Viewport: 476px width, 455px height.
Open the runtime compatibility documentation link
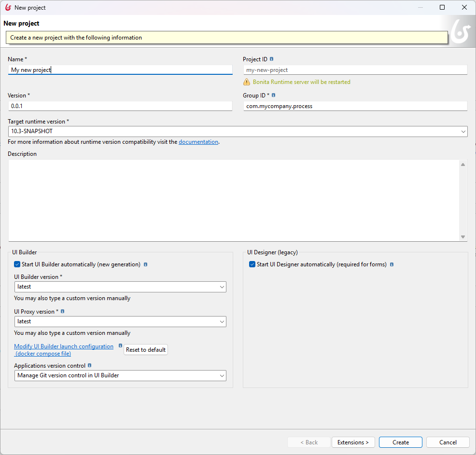[x=198, y=142]
